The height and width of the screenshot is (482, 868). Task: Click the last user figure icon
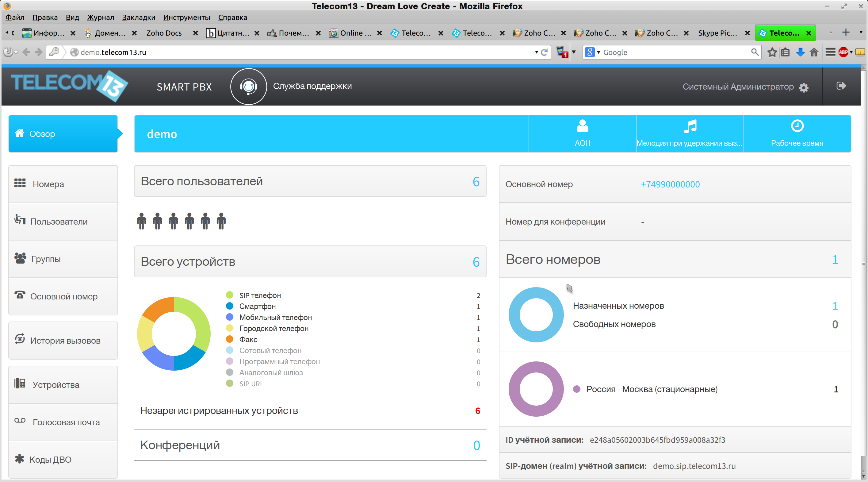pyautogui.click(x=221, y=221)
